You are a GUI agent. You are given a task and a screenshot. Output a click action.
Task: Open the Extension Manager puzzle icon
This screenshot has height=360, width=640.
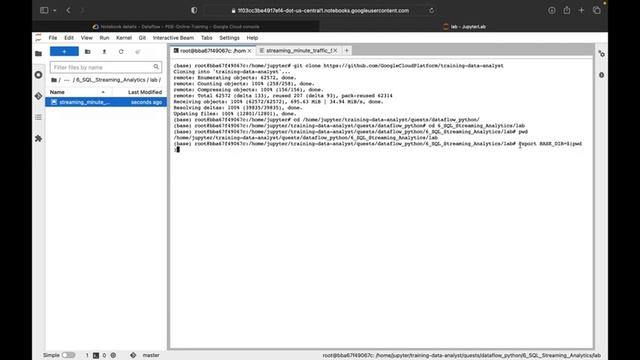[38, 139]
